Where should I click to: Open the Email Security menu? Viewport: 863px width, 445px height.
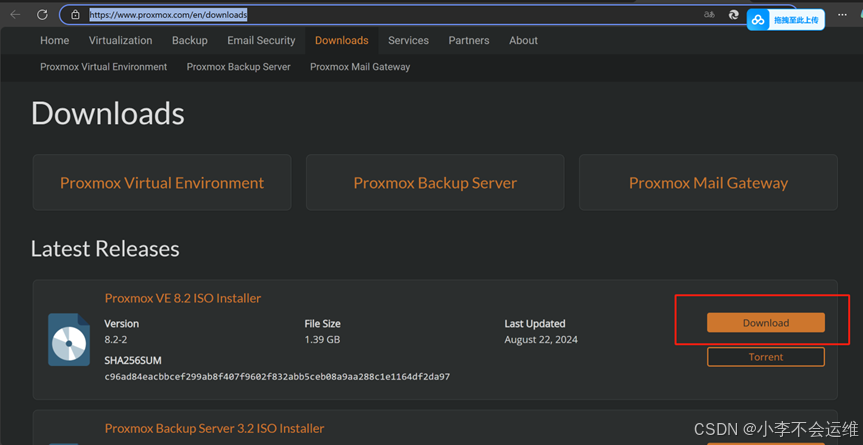[x=261, y=41]
